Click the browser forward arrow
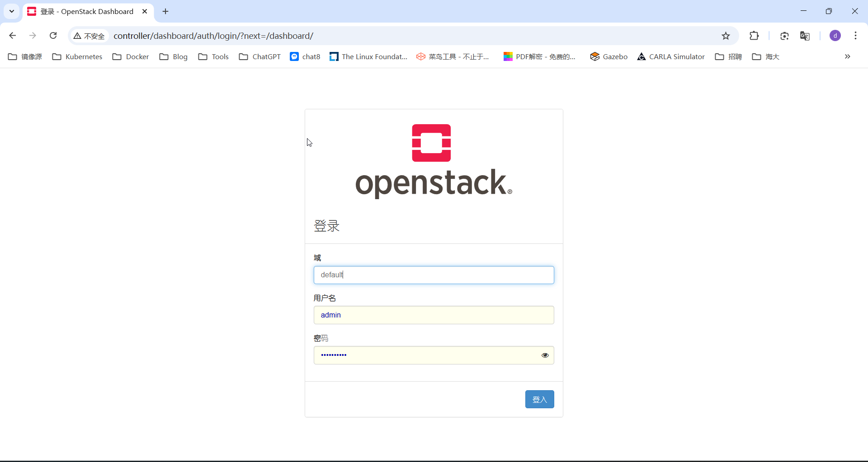Viewport: 868px width, 462px height. (x=33, y=36)
